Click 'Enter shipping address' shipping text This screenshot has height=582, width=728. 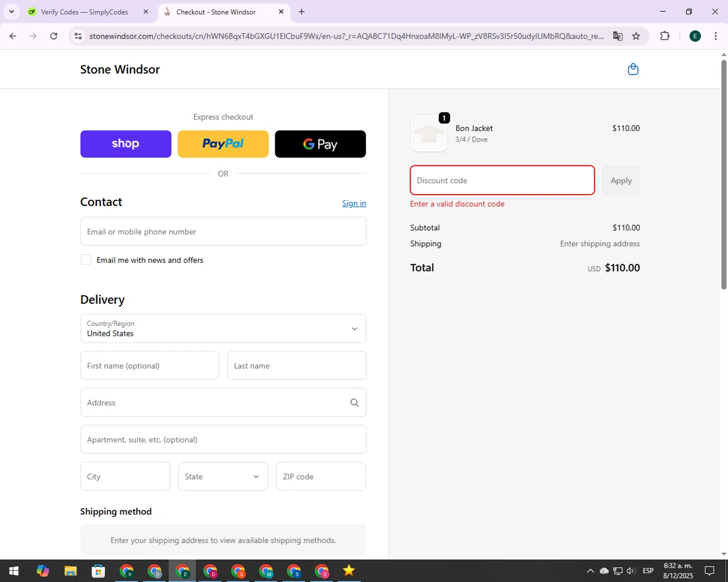tap(600, 243)
